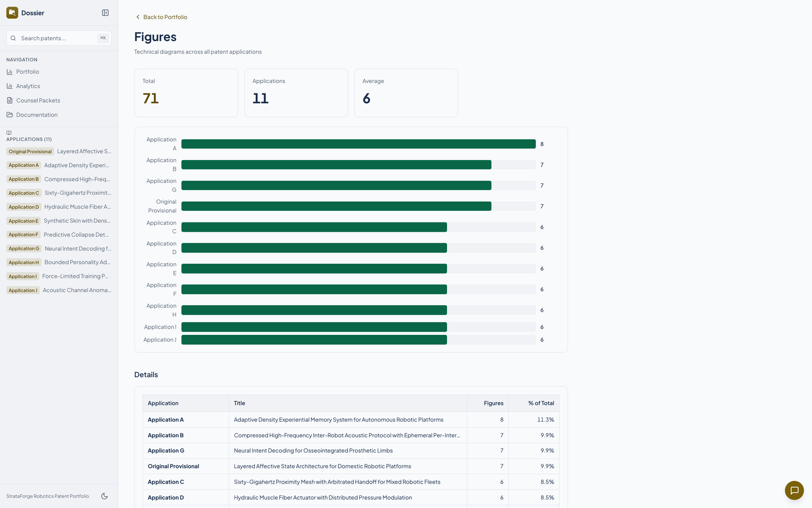812x508 pixels.
Task: Open Application I Force-Limited Training in sidebar
Action: point(59,276)
